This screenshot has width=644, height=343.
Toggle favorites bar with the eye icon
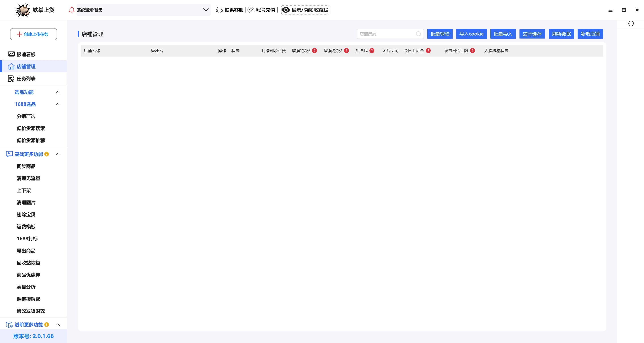pyautogui.click(x=286, y=10)
